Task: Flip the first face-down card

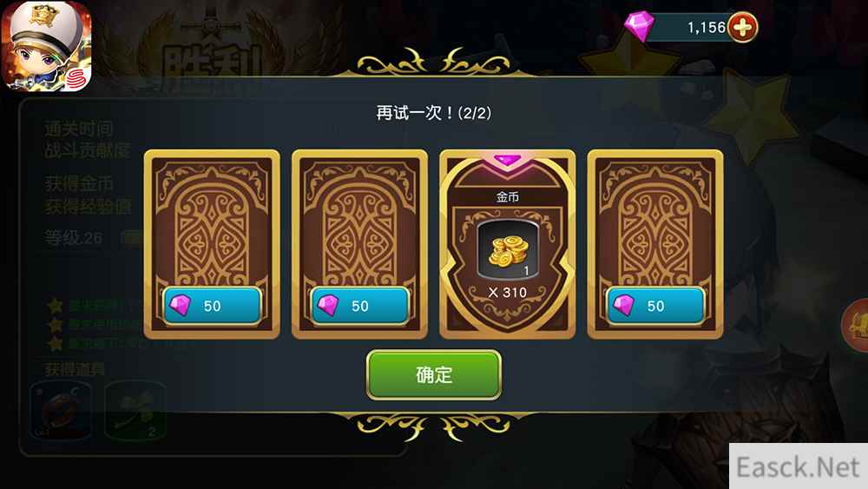Action: pyautogui.click(x=212, y=244)
